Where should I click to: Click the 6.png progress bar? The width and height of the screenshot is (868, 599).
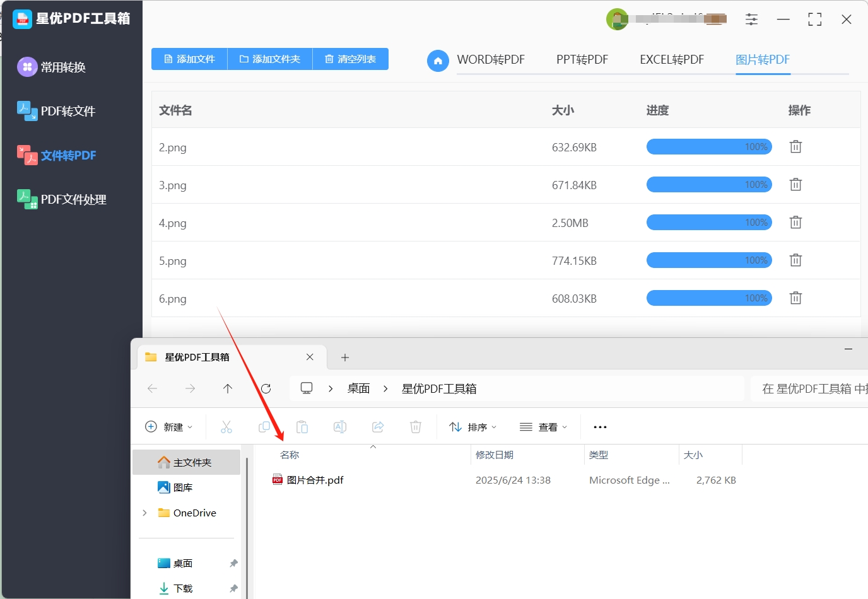pos(709,298)
